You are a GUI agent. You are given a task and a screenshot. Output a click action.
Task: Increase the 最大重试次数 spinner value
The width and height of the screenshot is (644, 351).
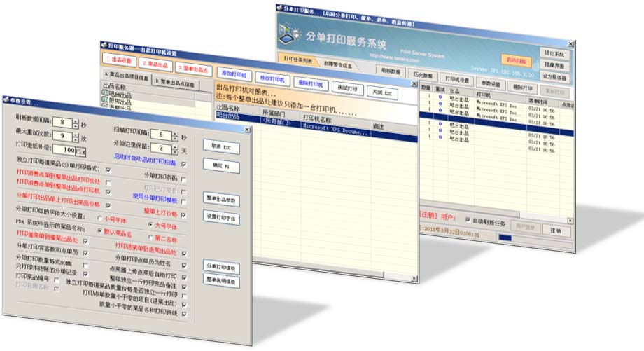click(76, 133)
